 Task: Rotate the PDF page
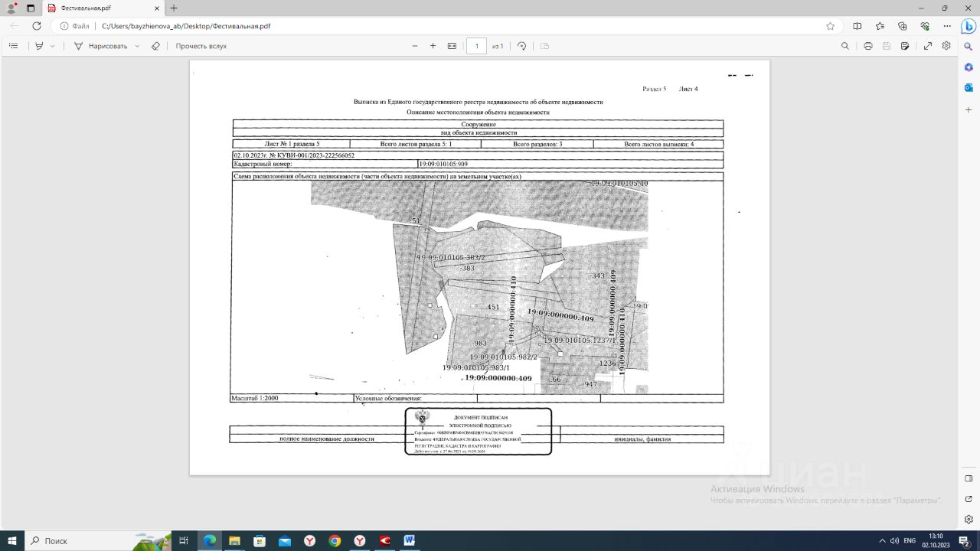[x=522, y=46]
